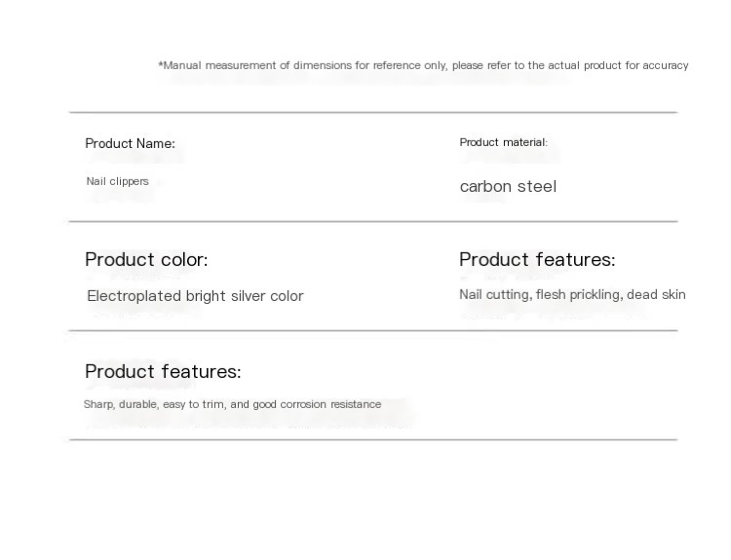Select the asterisk before the word Manual
Viewport: 731px width, 560px height.
coord(161,63)
